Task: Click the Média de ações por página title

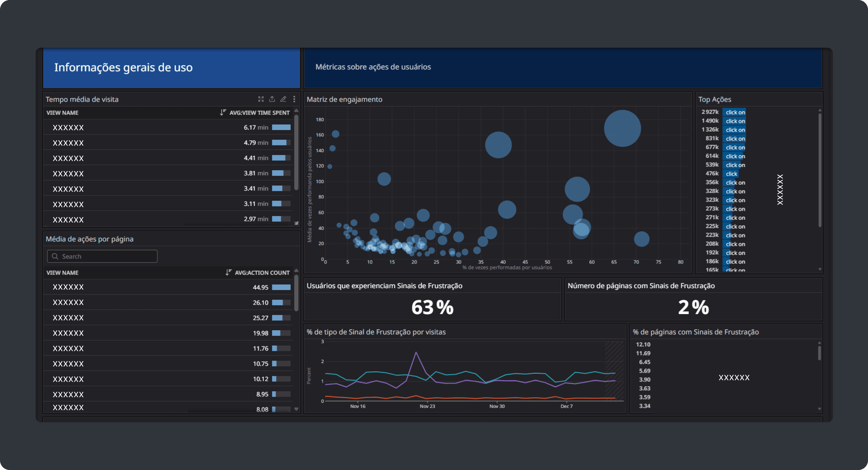Action: 90,239
